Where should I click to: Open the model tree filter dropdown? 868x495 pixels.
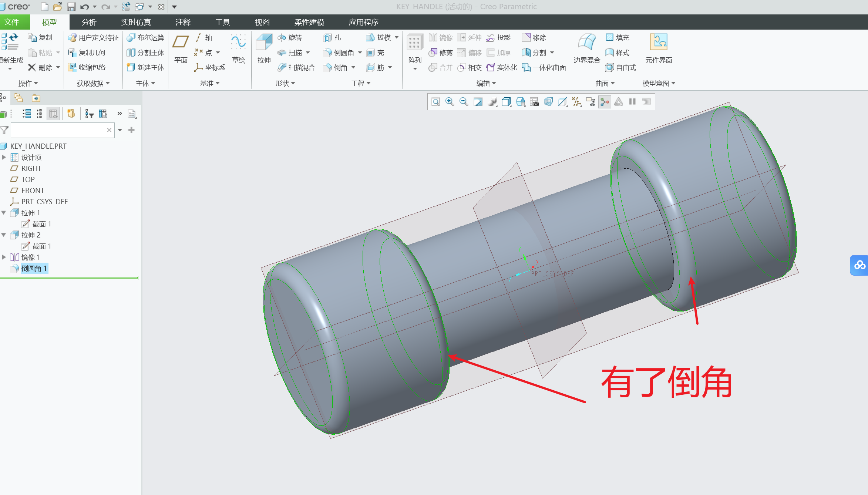click(x=120, y=130)
